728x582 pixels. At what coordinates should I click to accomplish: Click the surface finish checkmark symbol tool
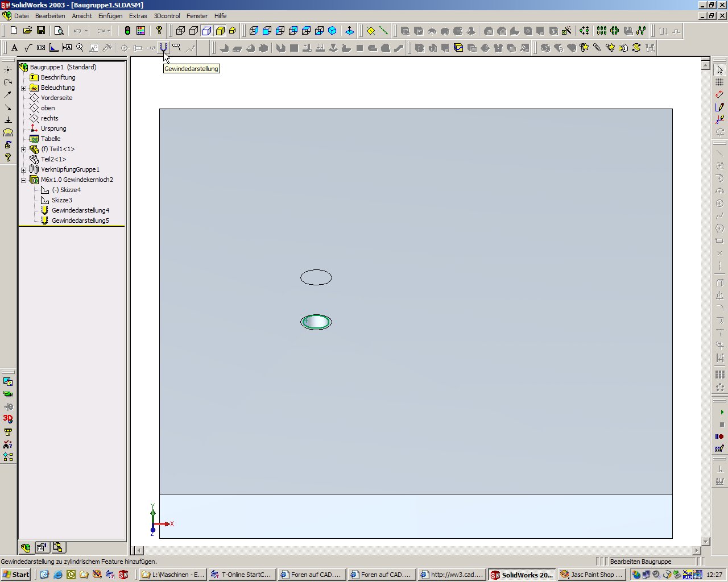[x=28, y=48]
